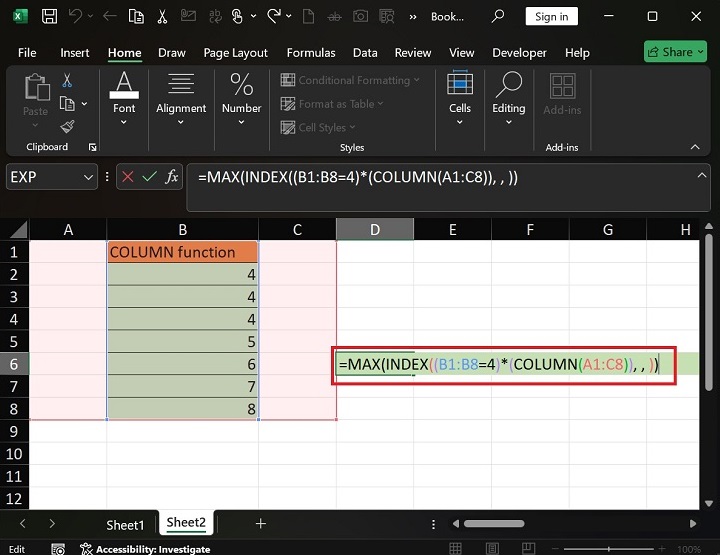Open the Cells group dropdown
The width and height of the screenshot is (720, 555).
[460, 122]
